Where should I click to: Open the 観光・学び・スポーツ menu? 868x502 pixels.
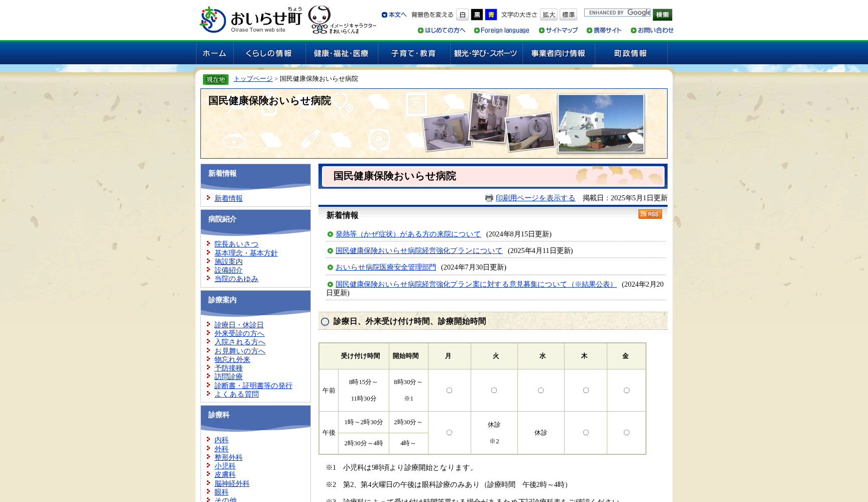485,53
